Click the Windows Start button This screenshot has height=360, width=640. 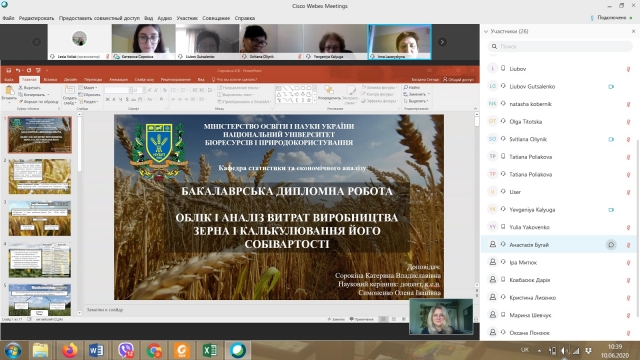coord(13,351)
